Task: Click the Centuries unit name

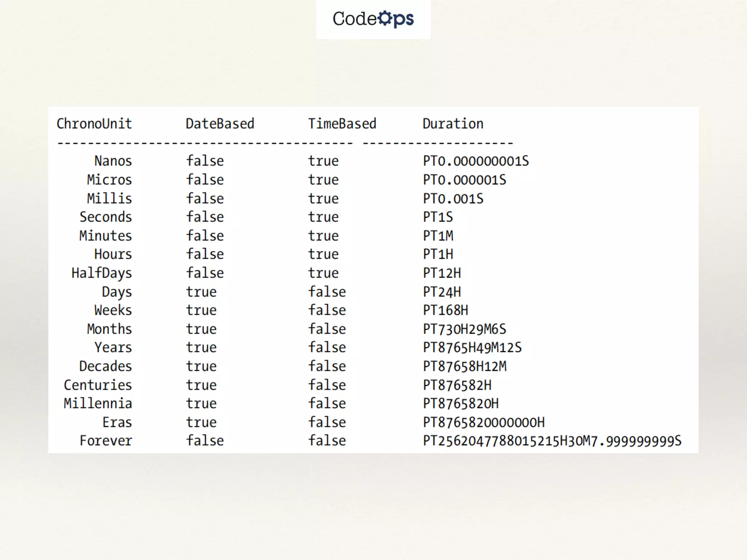Action: [x=98, y=385]
